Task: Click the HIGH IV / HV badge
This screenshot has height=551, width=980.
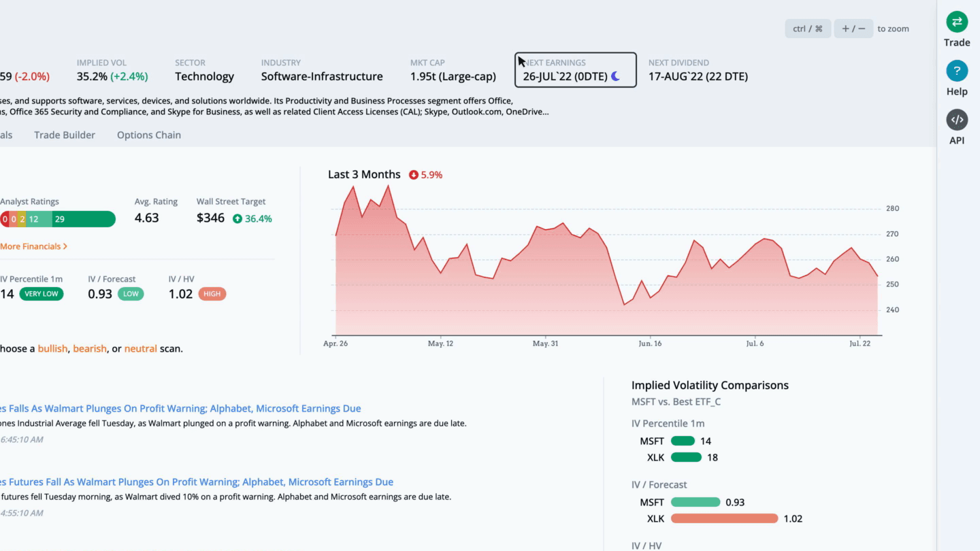Action: pyautogui.click(x=212, y=294)
